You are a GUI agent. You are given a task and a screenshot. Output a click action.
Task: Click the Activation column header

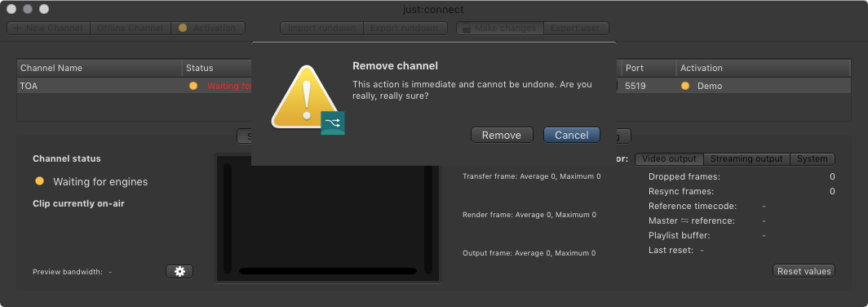764,68
